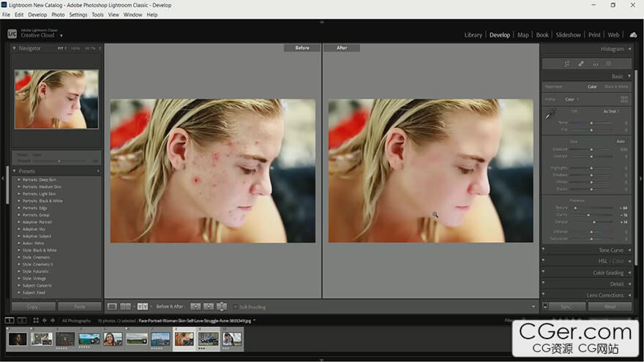Switch to the Map module
The height and width of the screenshot is (362, 644).
click(523, 35)
